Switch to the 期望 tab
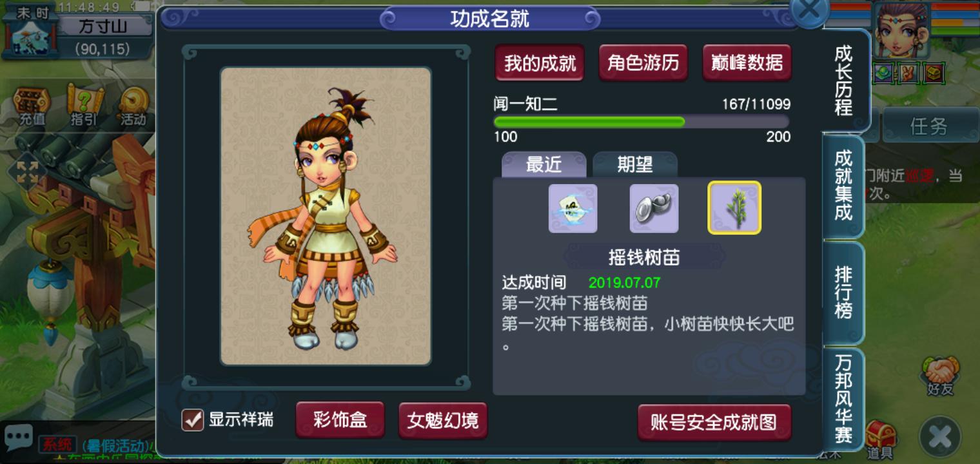 [x=635, y=164]
